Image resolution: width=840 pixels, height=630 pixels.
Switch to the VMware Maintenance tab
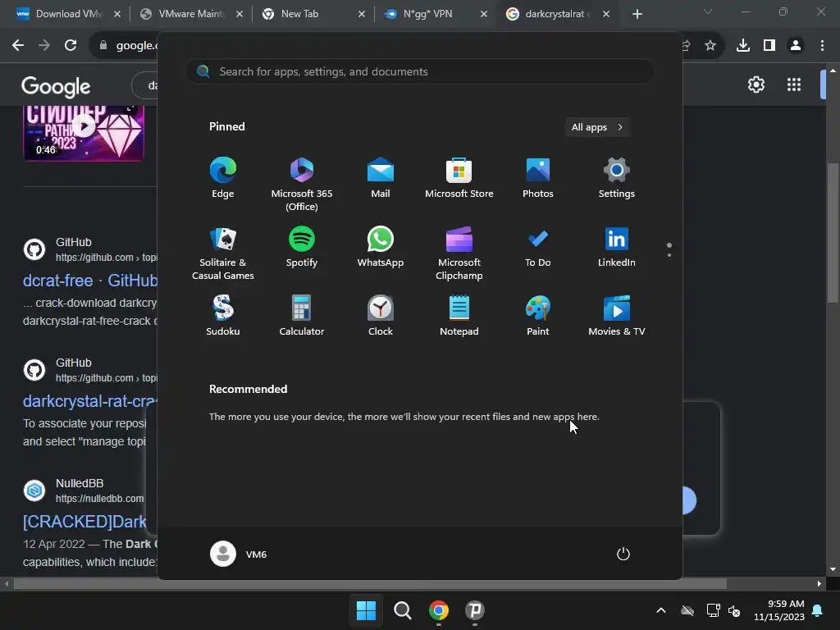[190, 14]
